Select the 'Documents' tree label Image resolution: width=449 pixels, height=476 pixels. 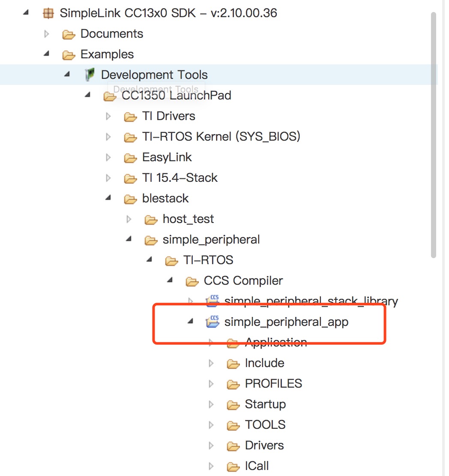112,34
